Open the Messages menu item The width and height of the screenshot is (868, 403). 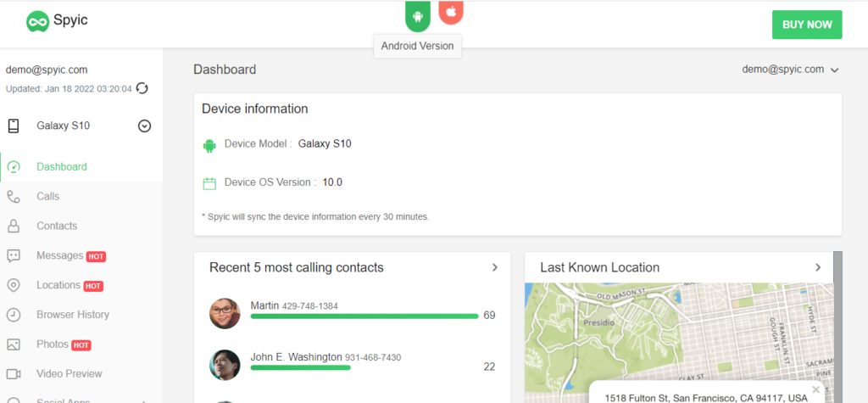pyautogui.click(x=81, y=256)
